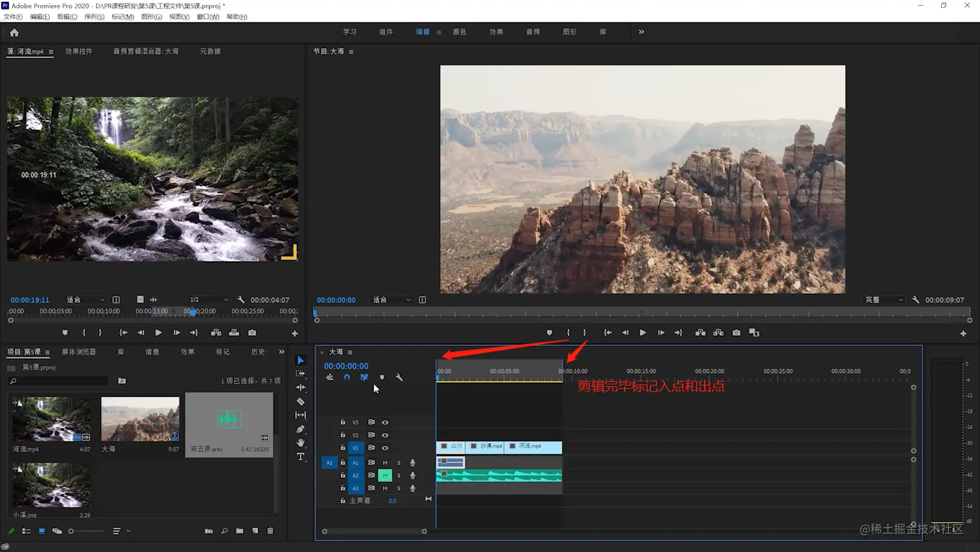The height and width of the screenshot is (552, 980).
Task: Open program monitor playback resolution dropdown
Action: 884,300
